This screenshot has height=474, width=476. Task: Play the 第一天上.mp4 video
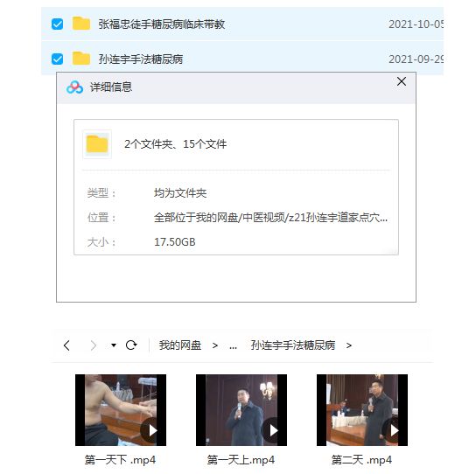point(241,410)
